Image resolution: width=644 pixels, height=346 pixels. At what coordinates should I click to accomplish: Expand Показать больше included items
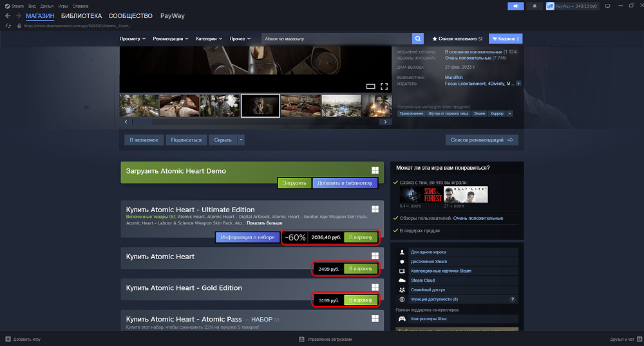264,223
